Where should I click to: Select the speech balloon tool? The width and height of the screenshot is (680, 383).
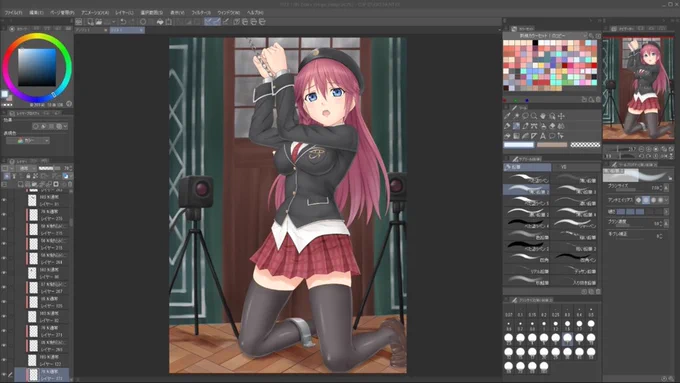coord(552,136)
